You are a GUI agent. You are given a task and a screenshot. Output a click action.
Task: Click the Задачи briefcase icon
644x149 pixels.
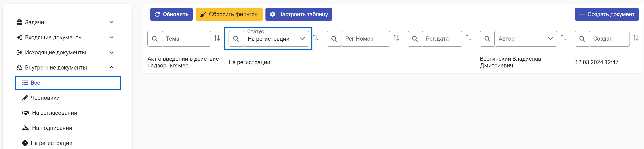pyautogui.click(x=19, y=22)
